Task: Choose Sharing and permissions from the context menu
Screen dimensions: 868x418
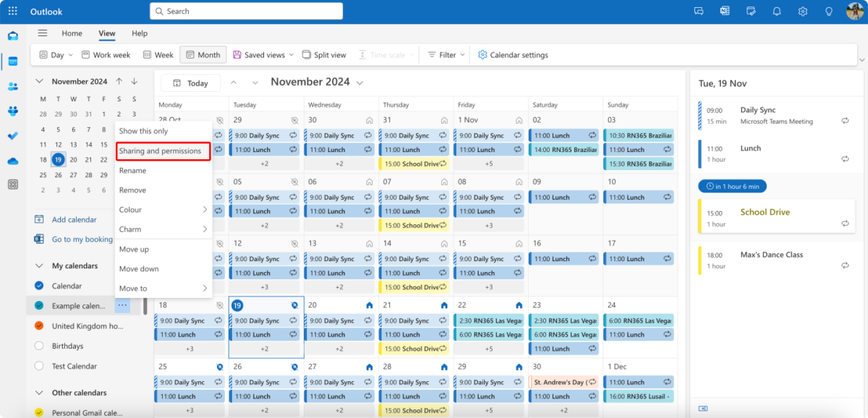Action: click(x=163, y=151)
